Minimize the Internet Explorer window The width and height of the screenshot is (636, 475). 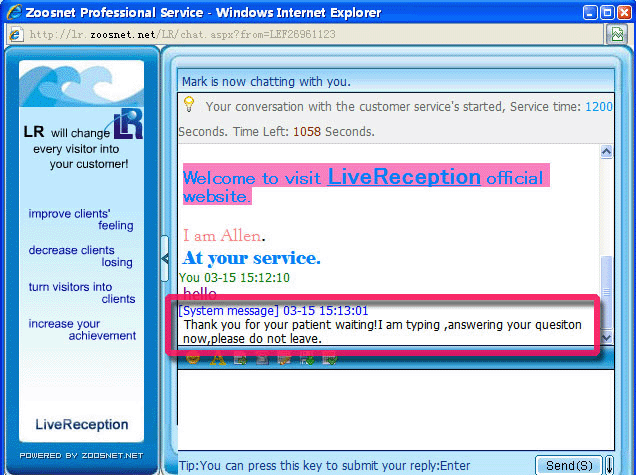(x=590, y=13)
